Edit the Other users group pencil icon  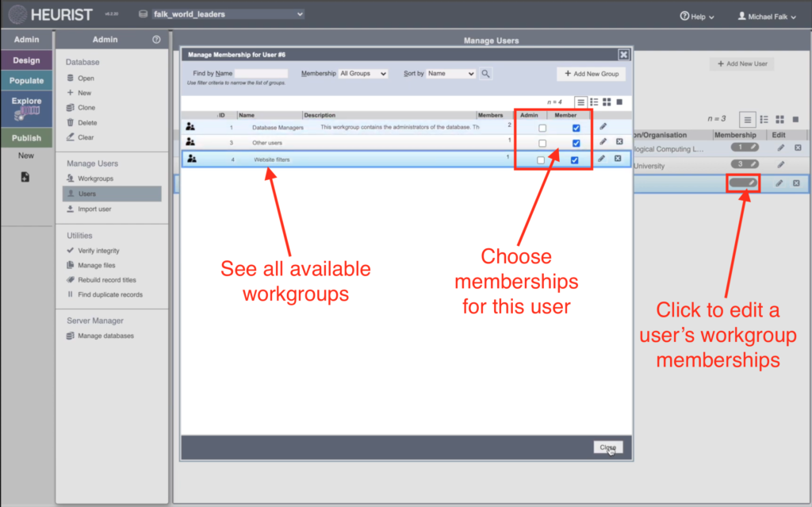pyautogui.click(x=603, y=141)
